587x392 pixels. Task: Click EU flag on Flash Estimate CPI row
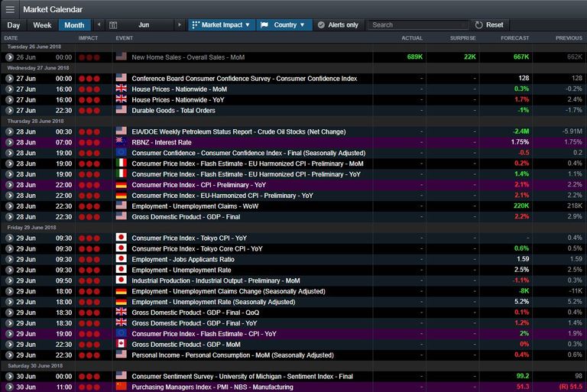[x=121, y=333]
